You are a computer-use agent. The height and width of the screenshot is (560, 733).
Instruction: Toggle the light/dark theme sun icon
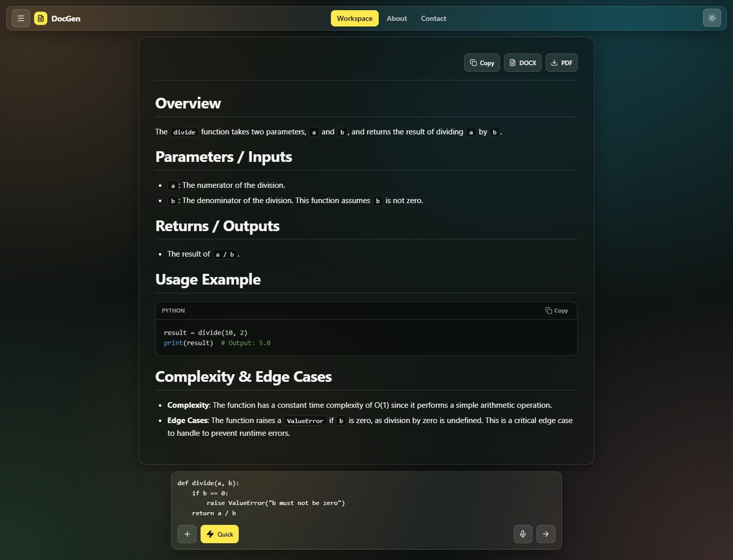tap(712, 18)
